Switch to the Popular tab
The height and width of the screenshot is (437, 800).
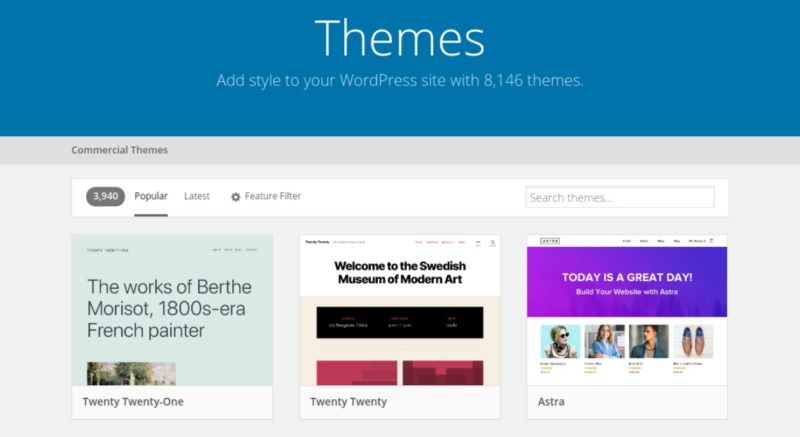tap(151, 196)
